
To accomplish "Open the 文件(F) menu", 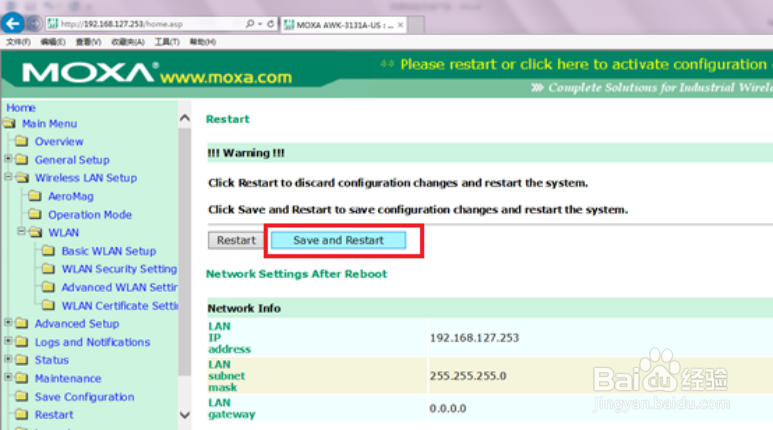I will click(18, 42).
